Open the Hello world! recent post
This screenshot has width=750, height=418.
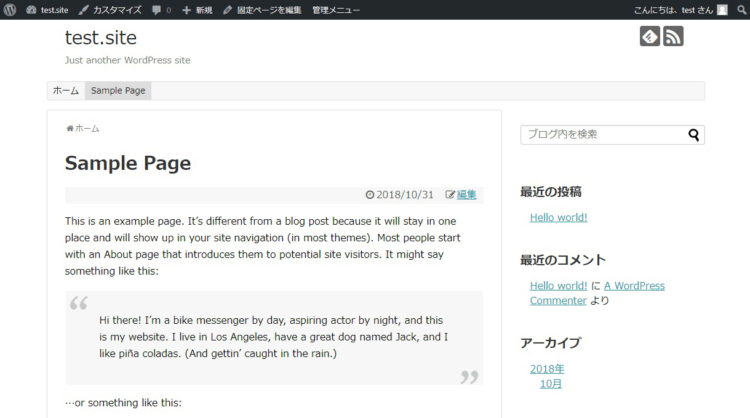coord(558,217)
